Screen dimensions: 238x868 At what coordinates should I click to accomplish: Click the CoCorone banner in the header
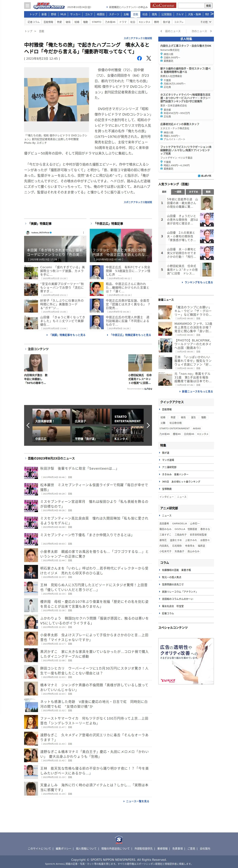click(163, 5)
